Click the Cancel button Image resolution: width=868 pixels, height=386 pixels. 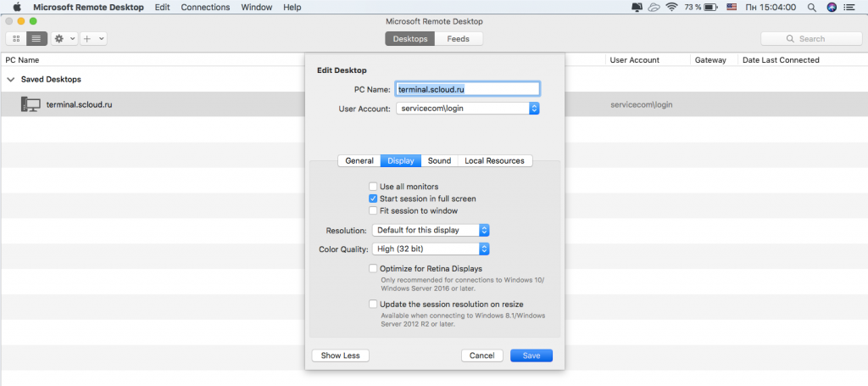[x=481, y=355]
